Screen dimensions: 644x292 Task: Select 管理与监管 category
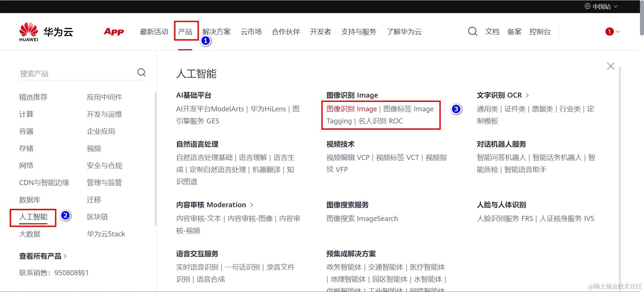104,183
